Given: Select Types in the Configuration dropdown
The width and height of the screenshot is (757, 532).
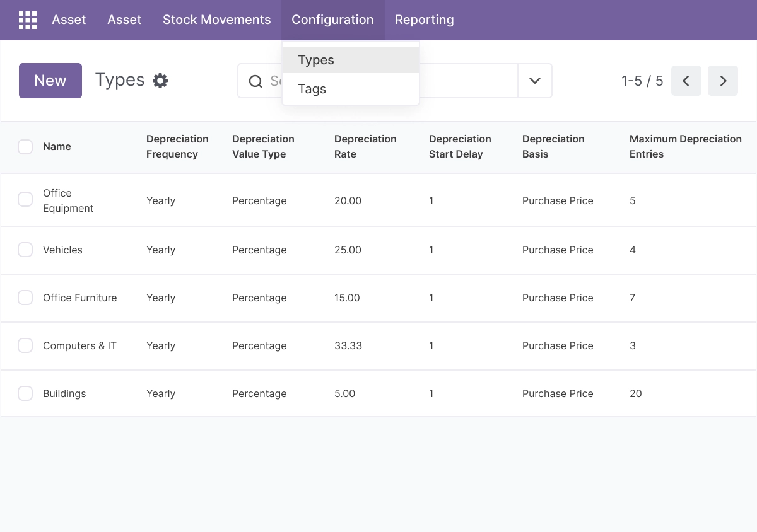Looking at the screenshot, I should [351, 60].
